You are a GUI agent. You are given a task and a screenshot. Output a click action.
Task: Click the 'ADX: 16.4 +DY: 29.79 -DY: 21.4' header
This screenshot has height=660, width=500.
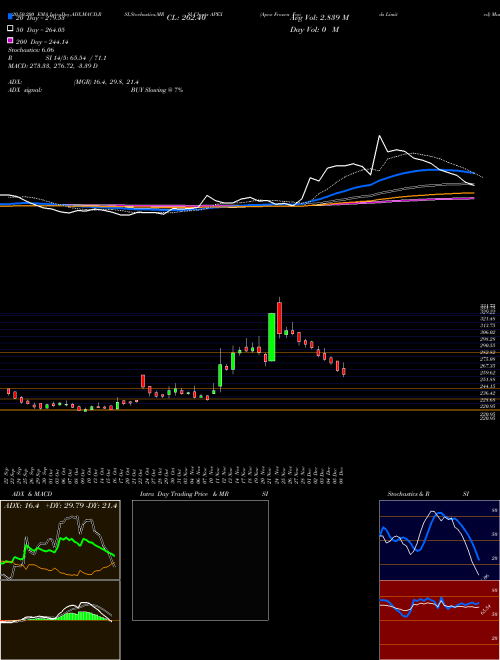pos(60,505)
